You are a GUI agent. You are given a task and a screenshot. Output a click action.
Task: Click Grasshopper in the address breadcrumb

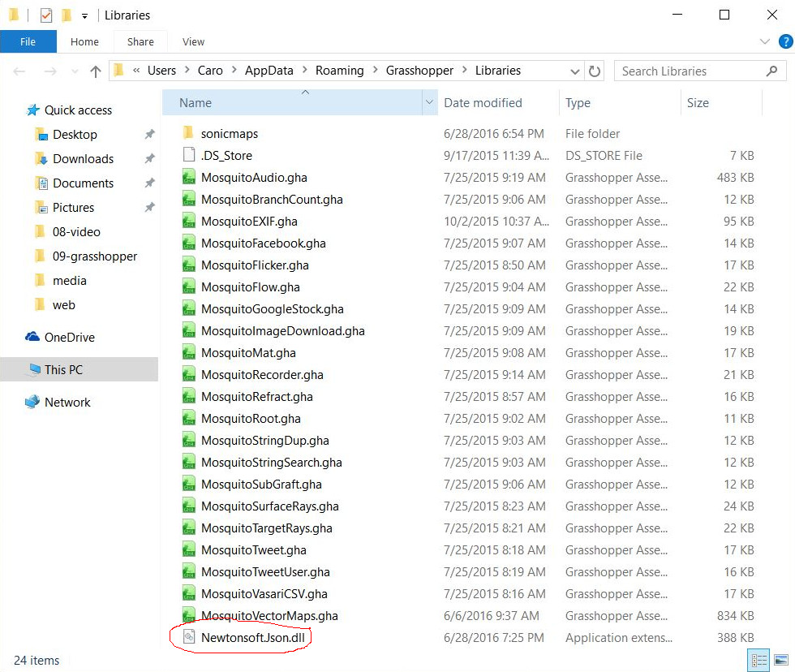click(x=419, y=71)
